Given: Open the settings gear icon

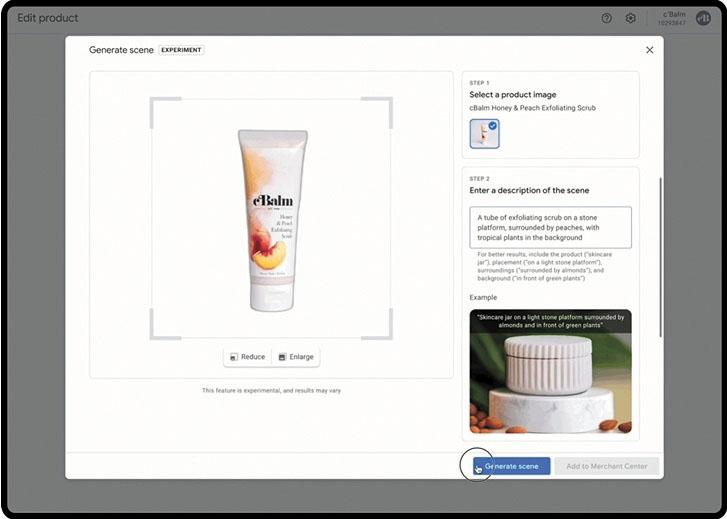Looking at the screenshot, I should (x=631, y=18).
